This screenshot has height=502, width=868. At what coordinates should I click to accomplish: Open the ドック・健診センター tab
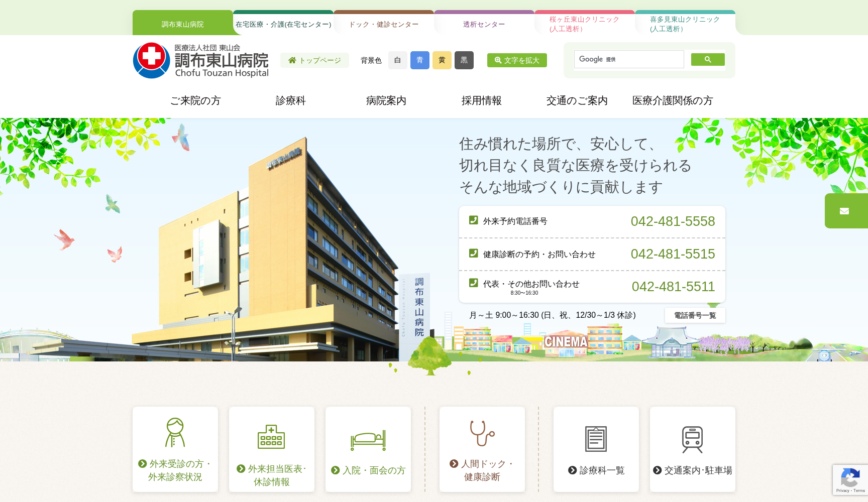(383, 24)
